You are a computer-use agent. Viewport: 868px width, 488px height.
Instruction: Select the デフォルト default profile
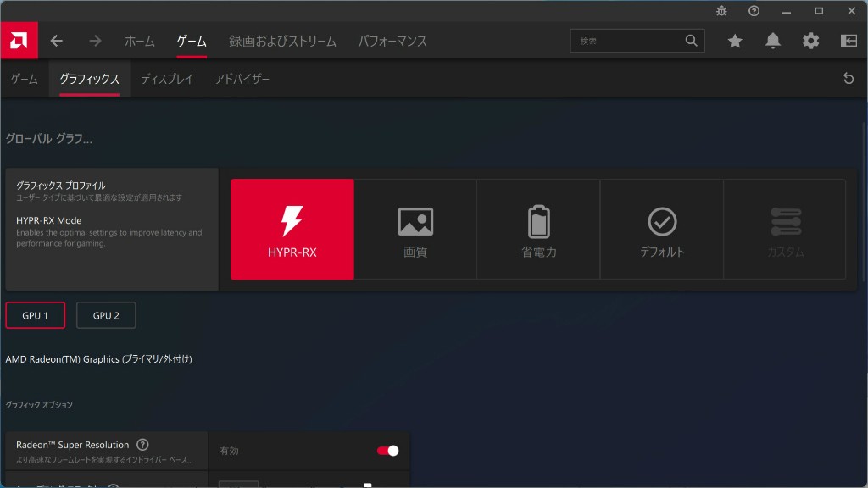[662, 229]
